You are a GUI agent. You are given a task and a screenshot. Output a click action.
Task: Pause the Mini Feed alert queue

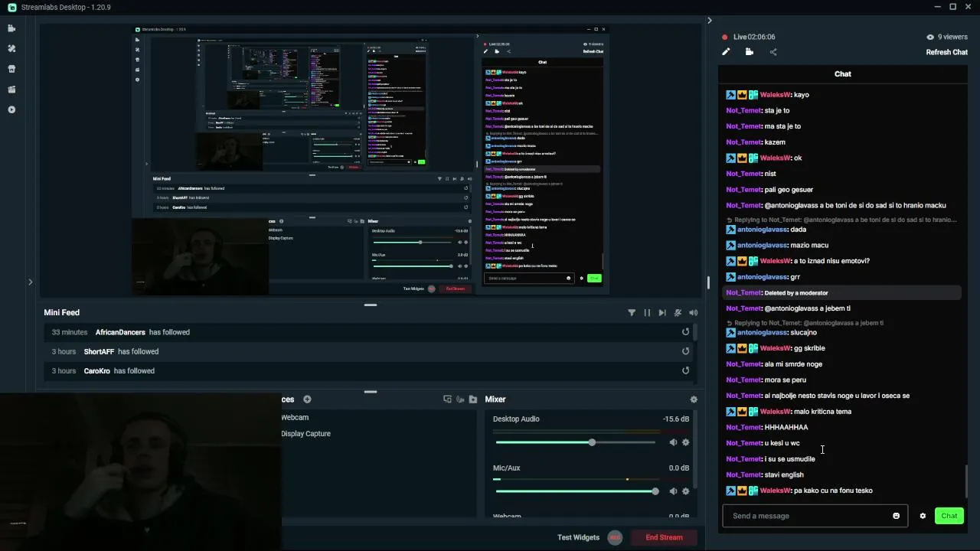pyautogui.click(x=647, y=312)
